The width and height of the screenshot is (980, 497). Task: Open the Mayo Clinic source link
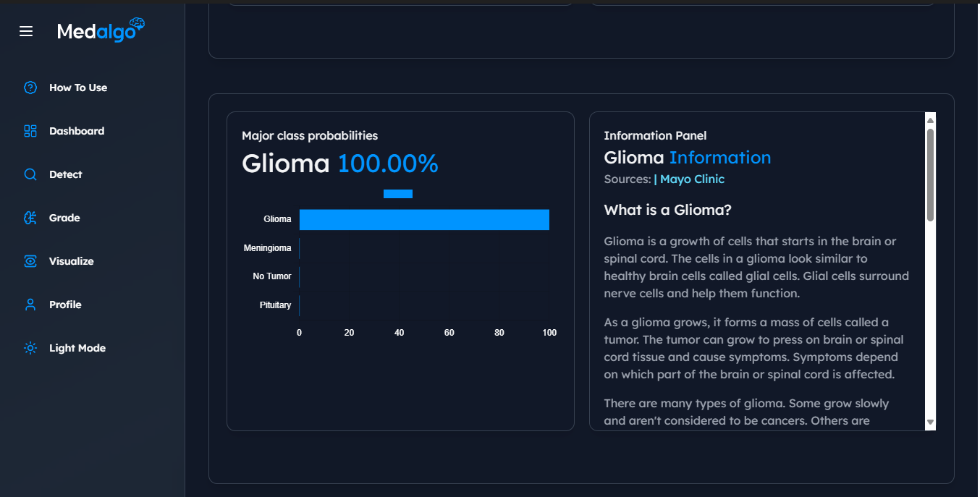692,179
